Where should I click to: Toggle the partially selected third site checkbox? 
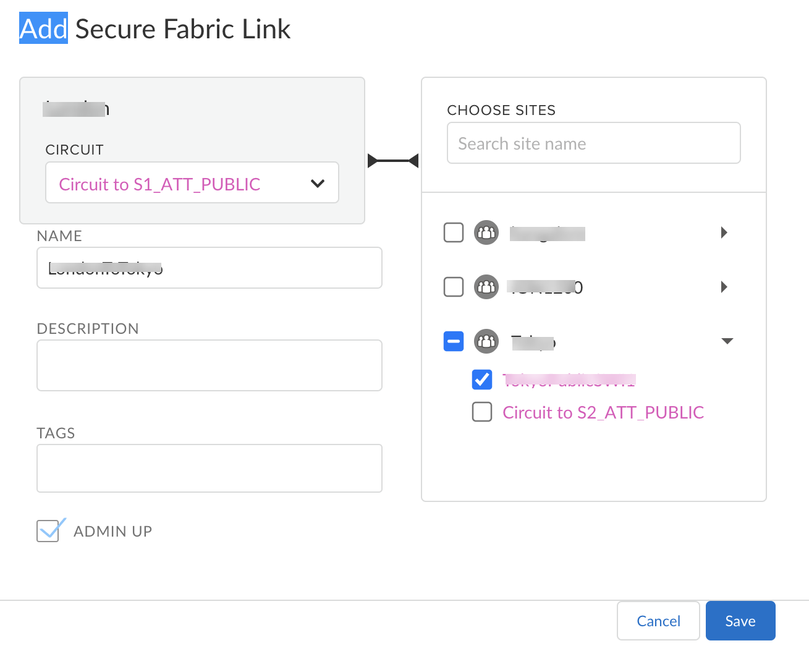pos(454,341)
